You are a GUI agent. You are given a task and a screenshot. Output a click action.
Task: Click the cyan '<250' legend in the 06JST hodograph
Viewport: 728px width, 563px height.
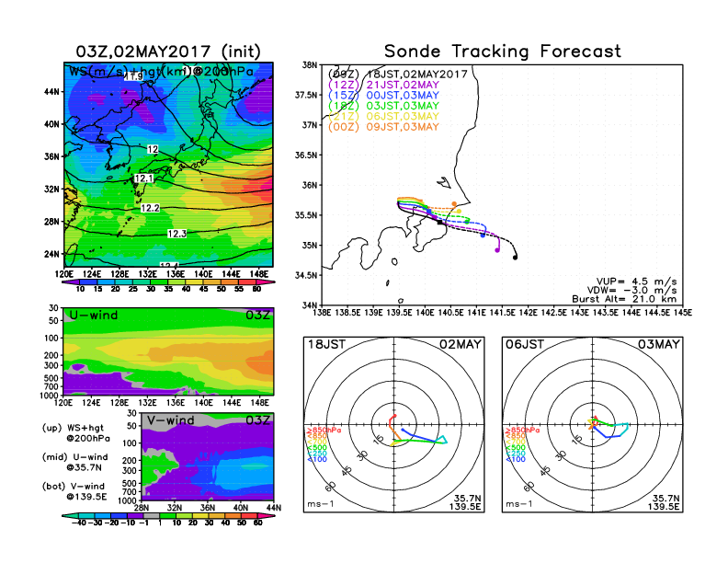(x=516, y=454)
